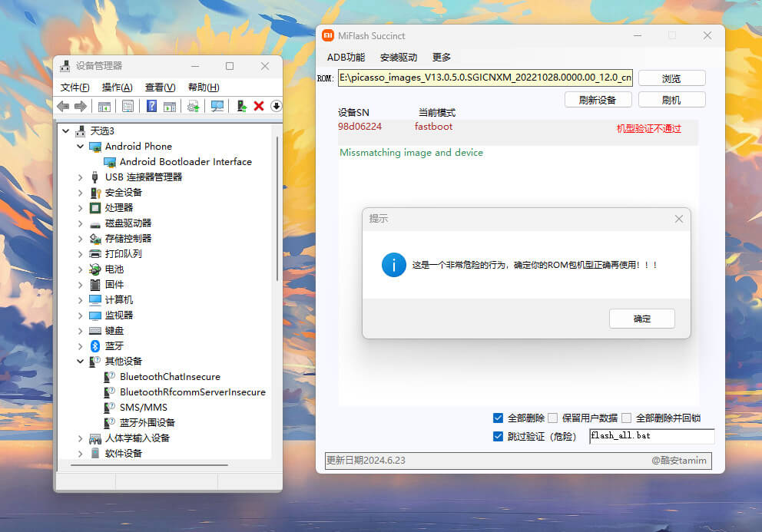This screenshot has width=762, height=532.
Task: Disable 跳过验证（危险） checkbox
Action: (x=499, y=435)
